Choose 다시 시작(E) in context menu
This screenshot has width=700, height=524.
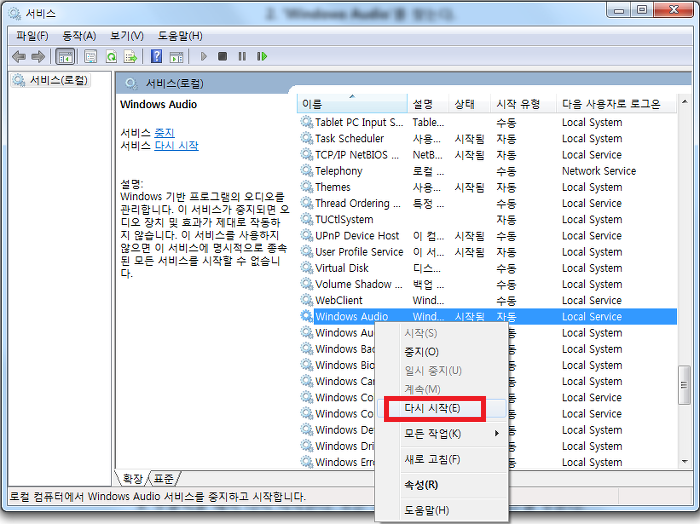[441, 408]
